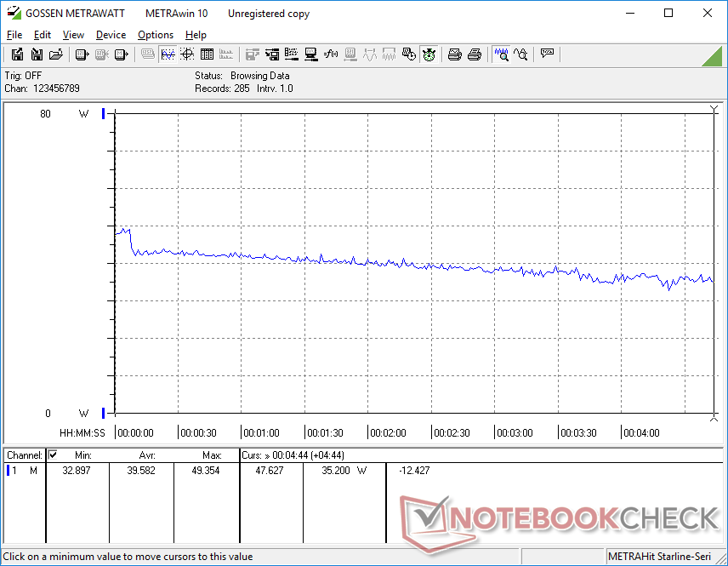Switch to the table view icon
728x566 pixels.
coord(207,54)
